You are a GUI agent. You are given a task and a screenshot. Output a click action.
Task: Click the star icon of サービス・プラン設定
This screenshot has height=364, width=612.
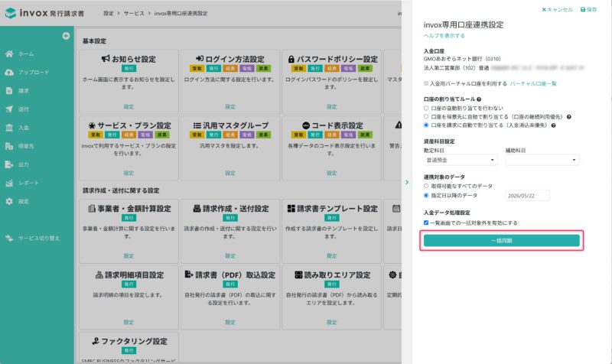click(x=92, y=125)
